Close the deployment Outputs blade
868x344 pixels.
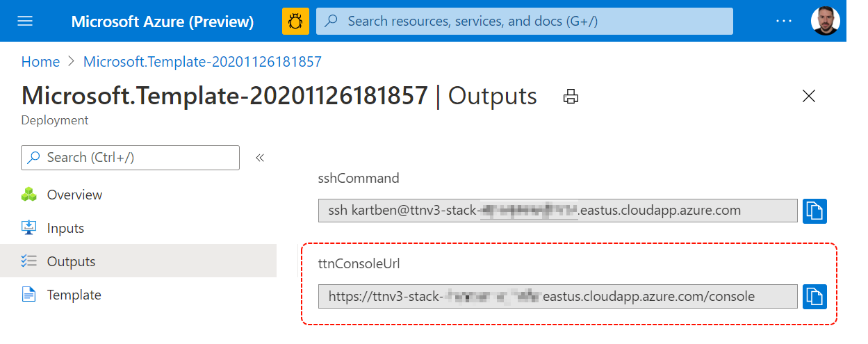click(809, 97)
